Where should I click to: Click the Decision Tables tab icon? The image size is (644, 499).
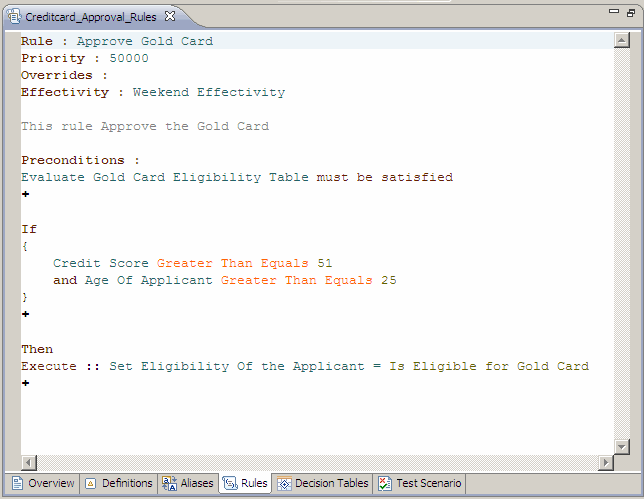tap(284, 484)
